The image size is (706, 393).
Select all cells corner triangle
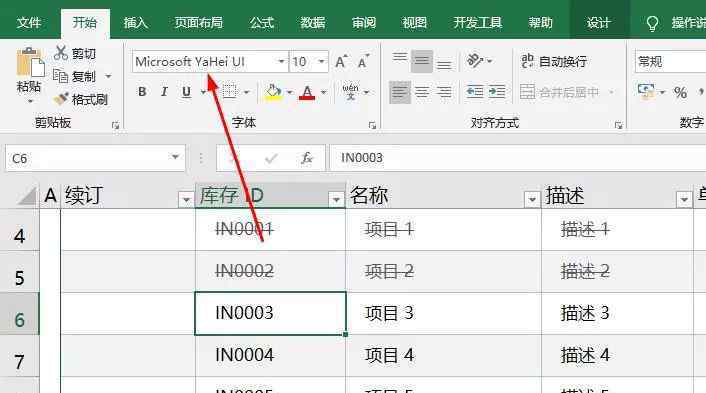click(x=26, y=196)
